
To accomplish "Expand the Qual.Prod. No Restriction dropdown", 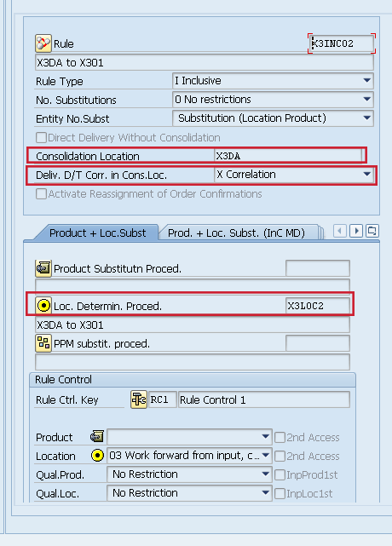I will click(266, 474).
